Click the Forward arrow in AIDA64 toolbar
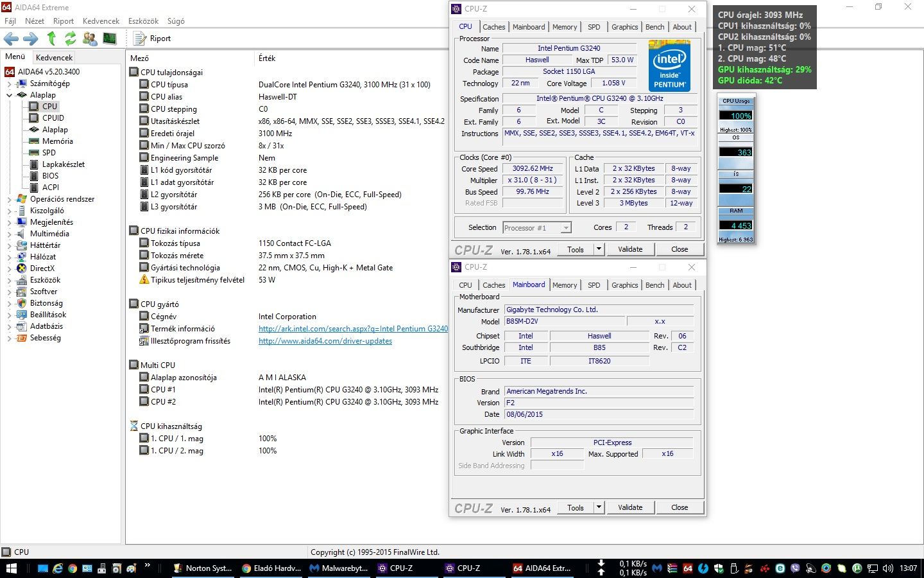Viewport: 924px width, 578px height. (x=31, y=39)
